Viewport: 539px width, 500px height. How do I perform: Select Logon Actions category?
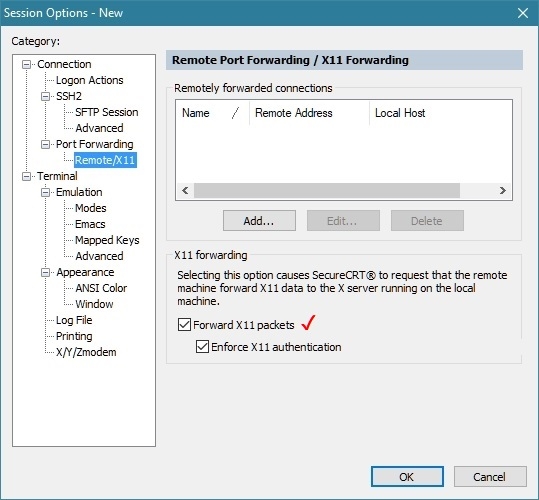point(89,80)
